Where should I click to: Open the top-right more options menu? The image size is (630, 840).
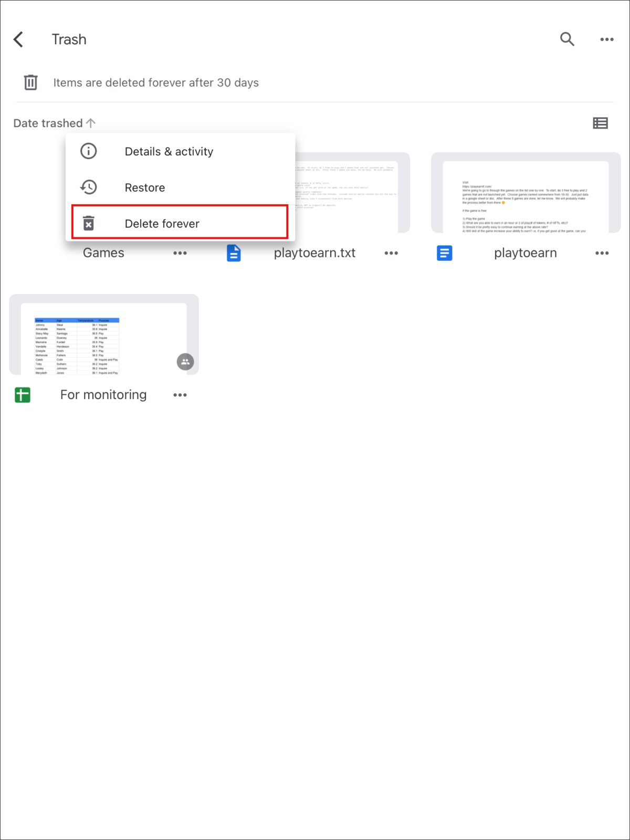click(x=607, y=39)
